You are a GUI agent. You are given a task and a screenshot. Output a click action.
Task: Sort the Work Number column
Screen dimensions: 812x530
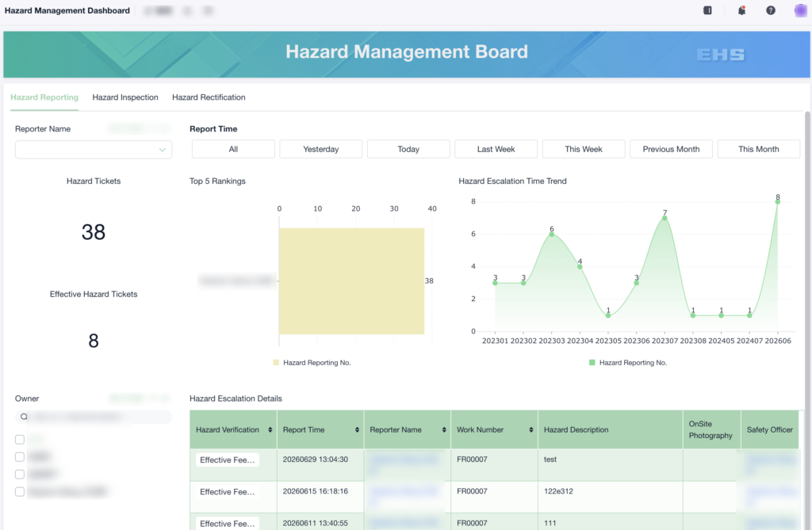click(531, 429)
